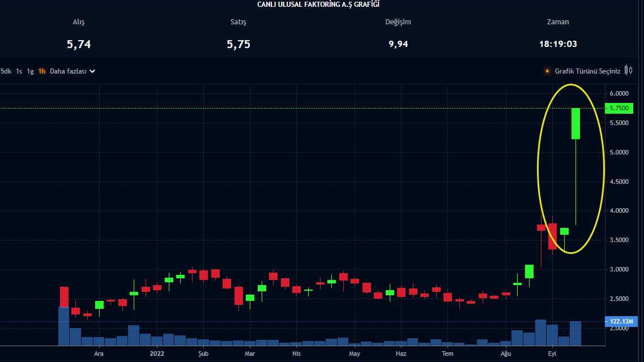644x362 pixels.
Task: Select the 1h timeframe
Action: click(x=42, y=71)
